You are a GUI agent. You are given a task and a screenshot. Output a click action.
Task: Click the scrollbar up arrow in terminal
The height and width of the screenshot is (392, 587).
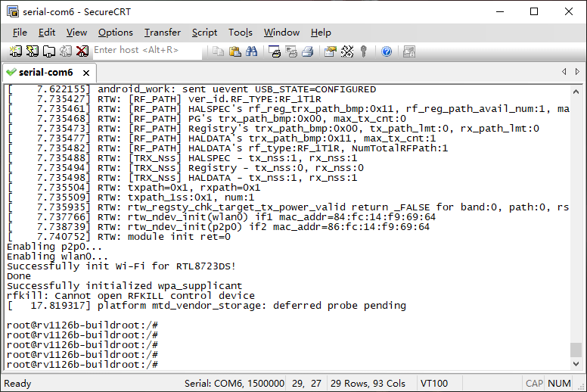[576, 92]
